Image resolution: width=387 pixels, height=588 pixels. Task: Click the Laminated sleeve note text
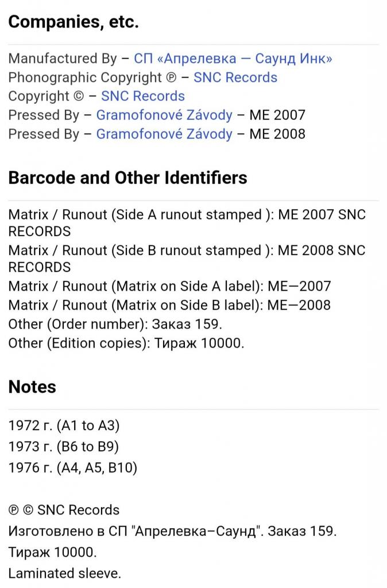coord(65,574)
